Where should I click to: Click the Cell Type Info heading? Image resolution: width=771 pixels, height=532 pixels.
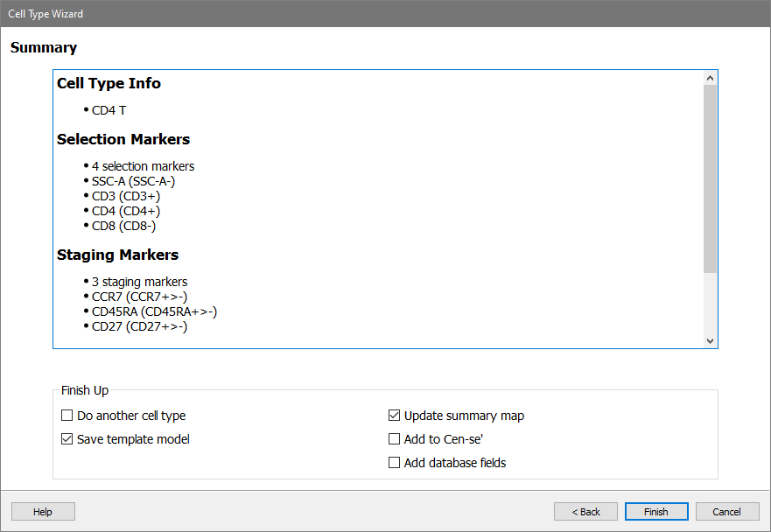pos(109,84)
